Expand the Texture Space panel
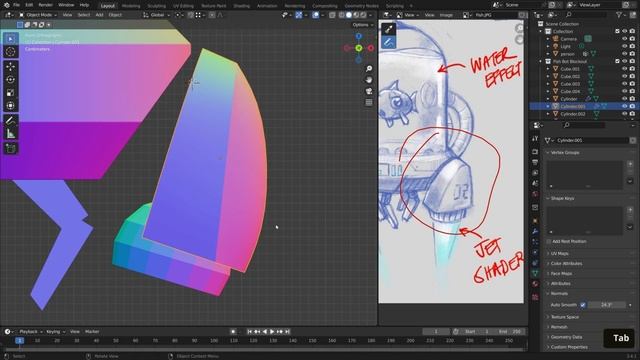The image size is (640, 360). pos(564,317)
